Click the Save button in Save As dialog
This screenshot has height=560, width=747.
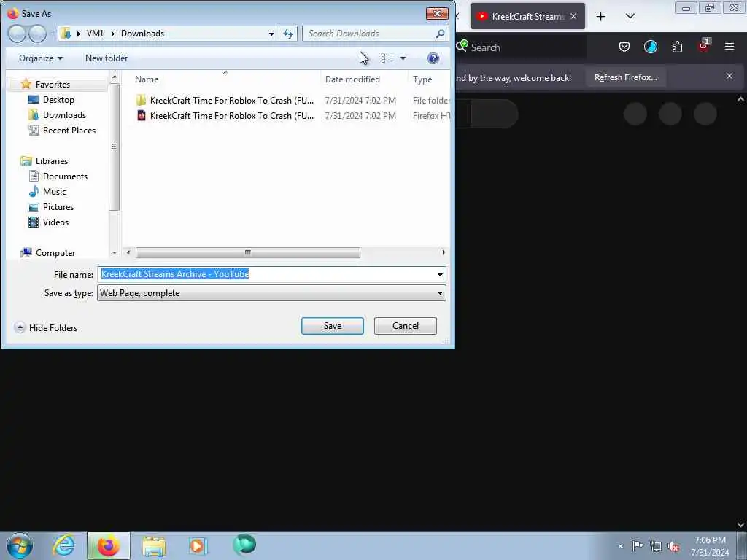click(x=333, y=326)
